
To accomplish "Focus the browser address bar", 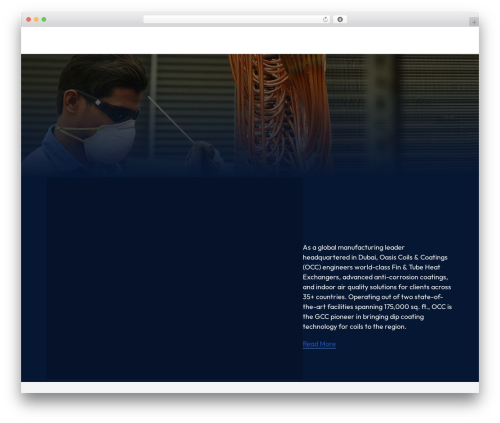I will point(236,20).
